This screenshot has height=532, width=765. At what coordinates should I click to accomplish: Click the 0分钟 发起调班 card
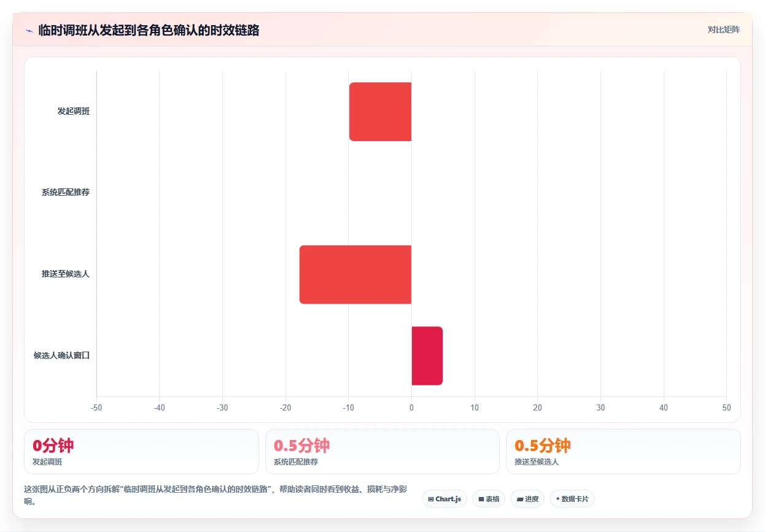pos(141,452)
